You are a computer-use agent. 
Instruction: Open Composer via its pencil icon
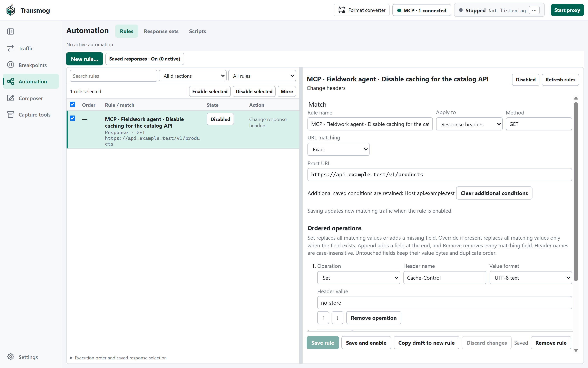10,98
